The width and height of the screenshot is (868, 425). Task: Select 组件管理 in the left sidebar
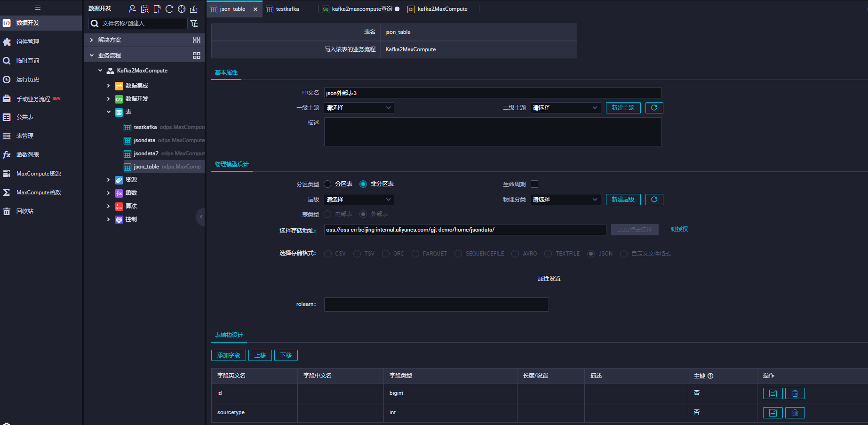point(28,41)
